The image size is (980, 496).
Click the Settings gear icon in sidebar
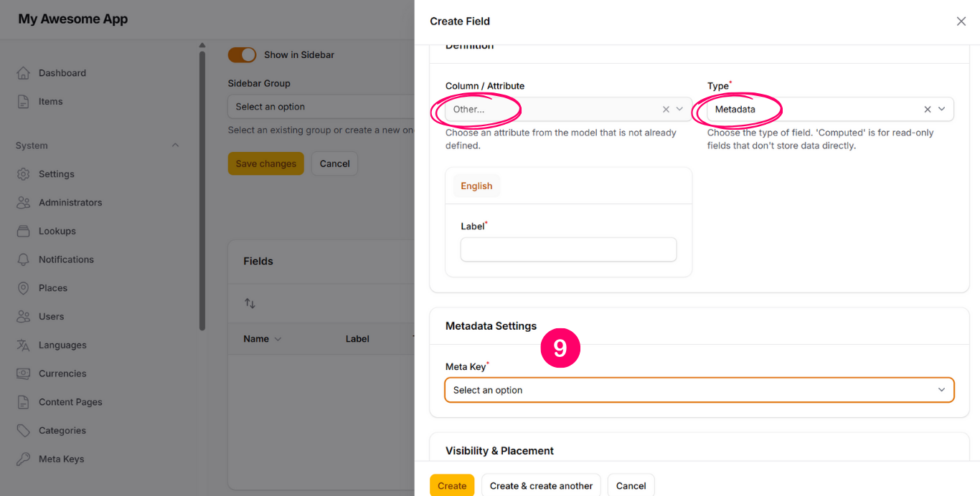(x=24, y=174)
